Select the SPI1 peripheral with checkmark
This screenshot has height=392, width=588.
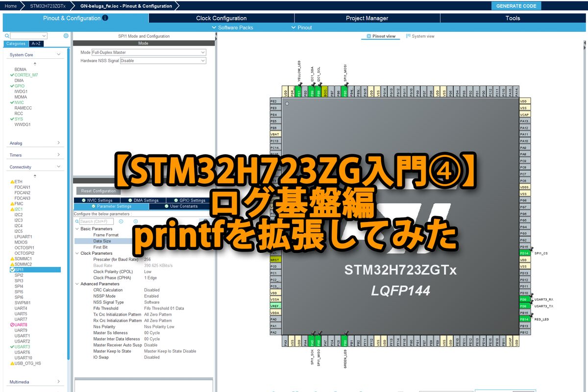19,270
